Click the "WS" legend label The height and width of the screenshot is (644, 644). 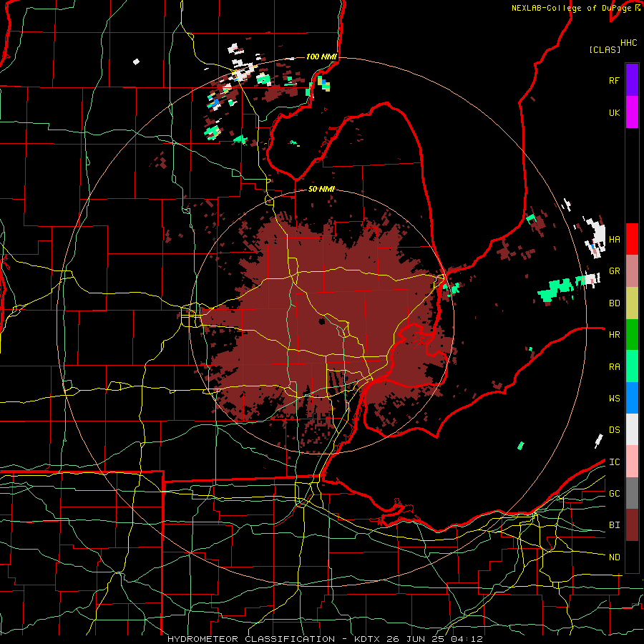coord(614,399)
